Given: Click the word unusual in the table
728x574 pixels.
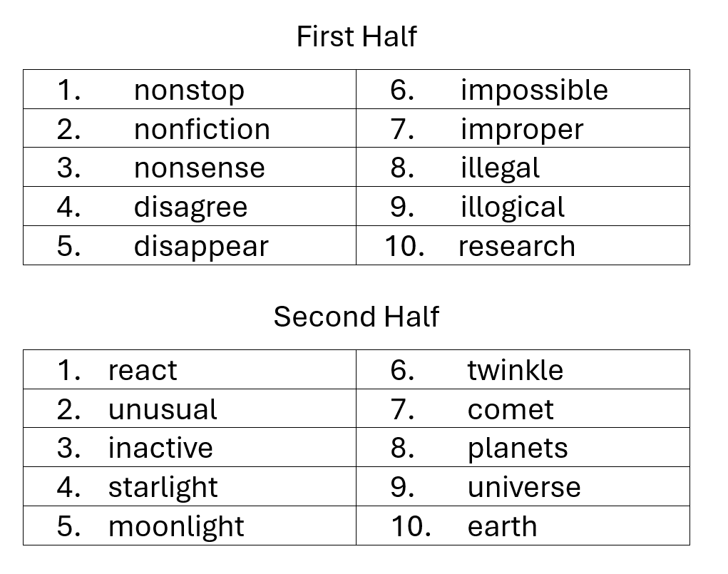Looking at the screenshot, I should tap(163, 409).
